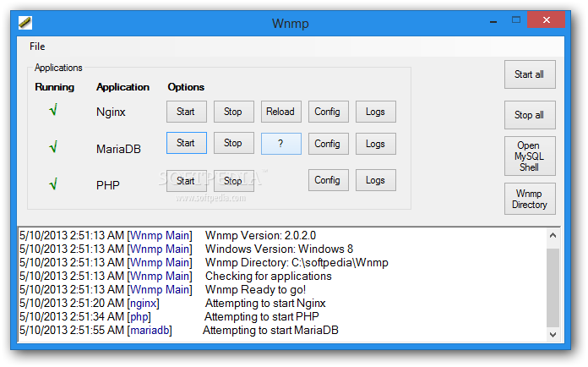
Task: Click the Nginx application label
Action: pos(111,112)
